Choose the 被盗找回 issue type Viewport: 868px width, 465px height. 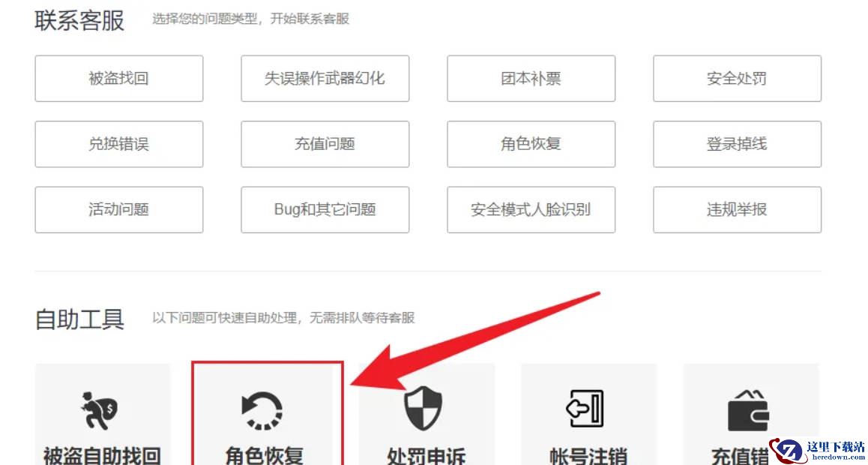point(119,79)
